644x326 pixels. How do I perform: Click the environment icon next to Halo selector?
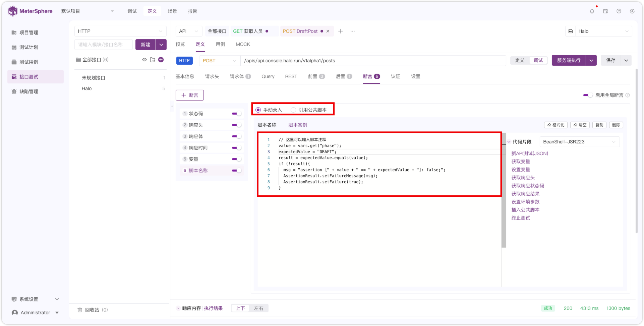tap(571, 31)
